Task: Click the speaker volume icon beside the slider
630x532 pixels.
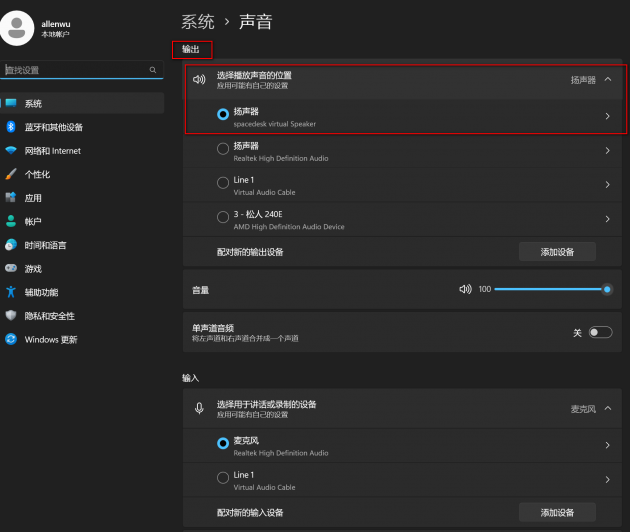Action: coord(465,289)
